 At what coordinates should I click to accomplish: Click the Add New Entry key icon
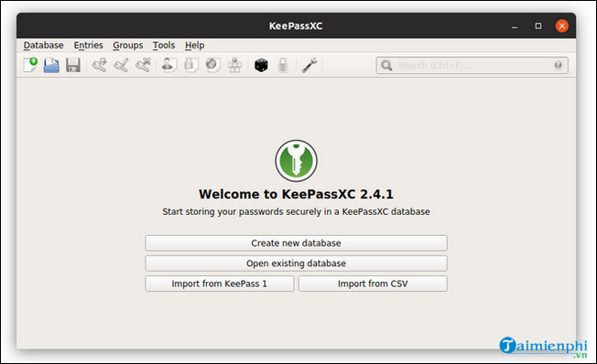100,65
